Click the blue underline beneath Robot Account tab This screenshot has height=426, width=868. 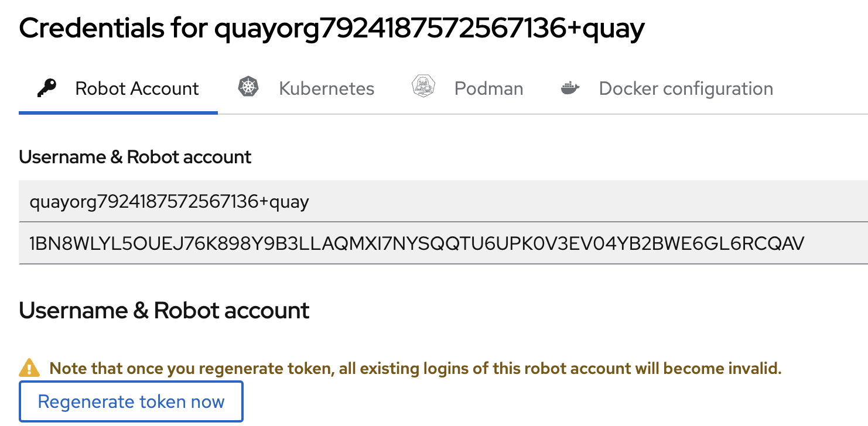118,112
